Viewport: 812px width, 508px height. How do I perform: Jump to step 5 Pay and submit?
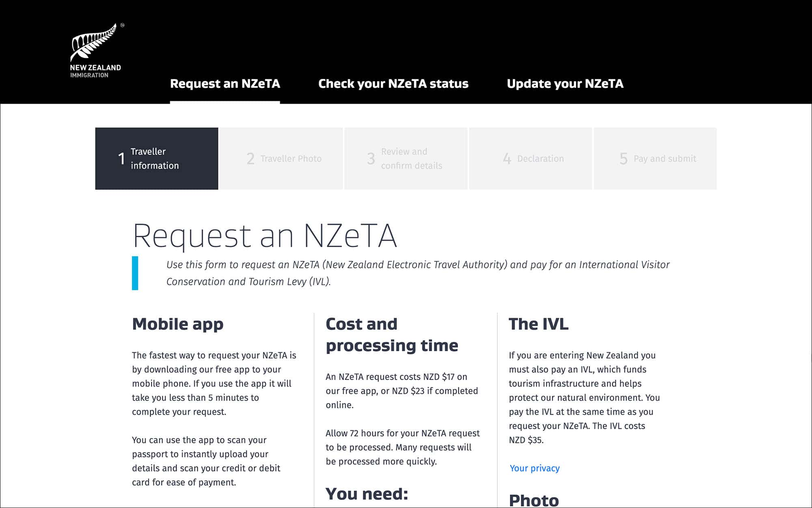tap(654, 158)
